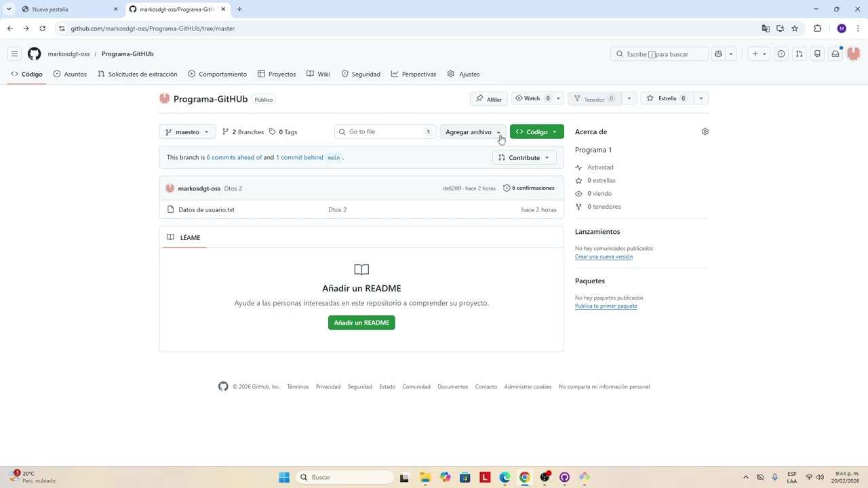Screen dimensions: 868x488
Task: Open the Perspectivas tab
Action: (x=414, y=74)
